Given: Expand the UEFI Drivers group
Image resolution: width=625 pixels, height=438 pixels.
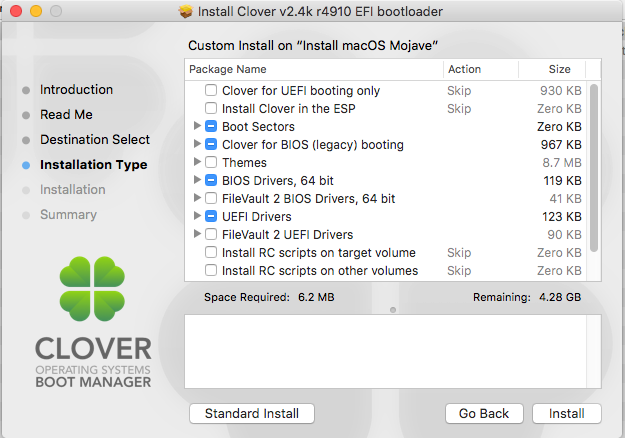Looking at the screenshot, I should [197, 216].
